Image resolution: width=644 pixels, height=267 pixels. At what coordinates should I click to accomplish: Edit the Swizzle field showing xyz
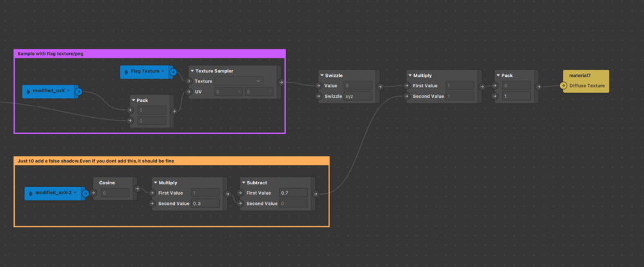(358, 97)
